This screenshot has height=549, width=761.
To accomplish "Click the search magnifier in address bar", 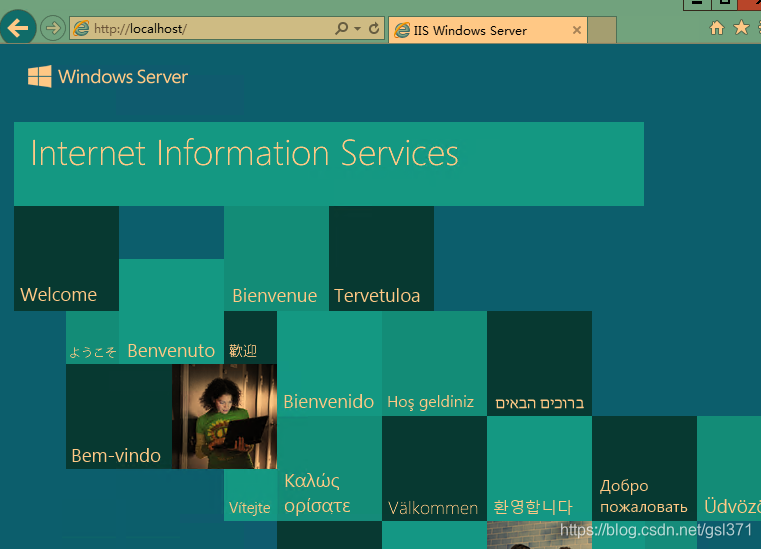I will (x=342, y=28).
